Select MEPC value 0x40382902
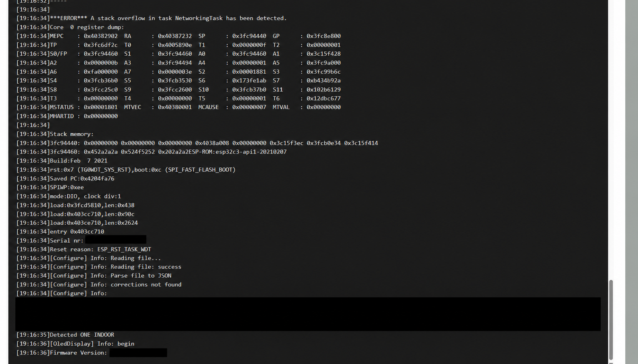This screenshot has width=638, height=364. [x=101, y=36]
